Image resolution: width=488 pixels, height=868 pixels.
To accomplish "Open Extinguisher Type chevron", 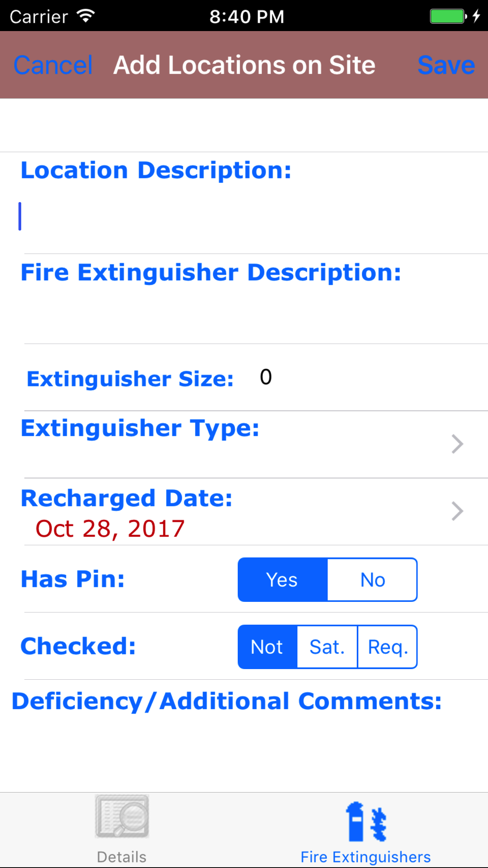I will (457, 444).
